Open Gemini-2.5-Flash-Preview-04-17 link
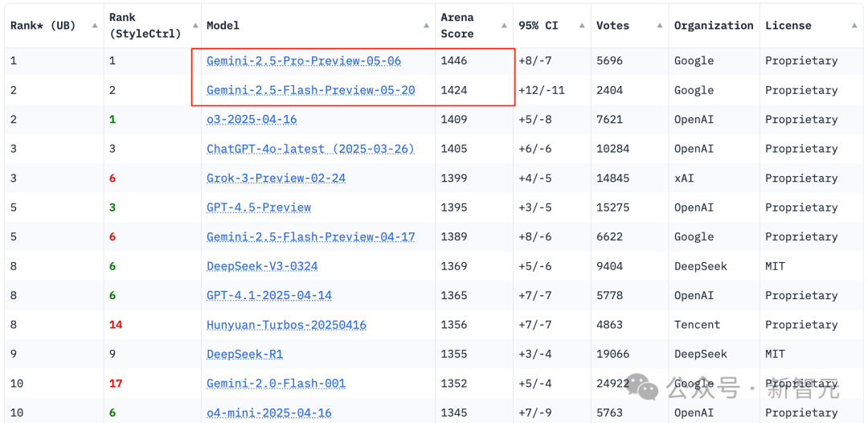Image resolution: width=868 pixels, height=423 pixels. click(310, 237)
